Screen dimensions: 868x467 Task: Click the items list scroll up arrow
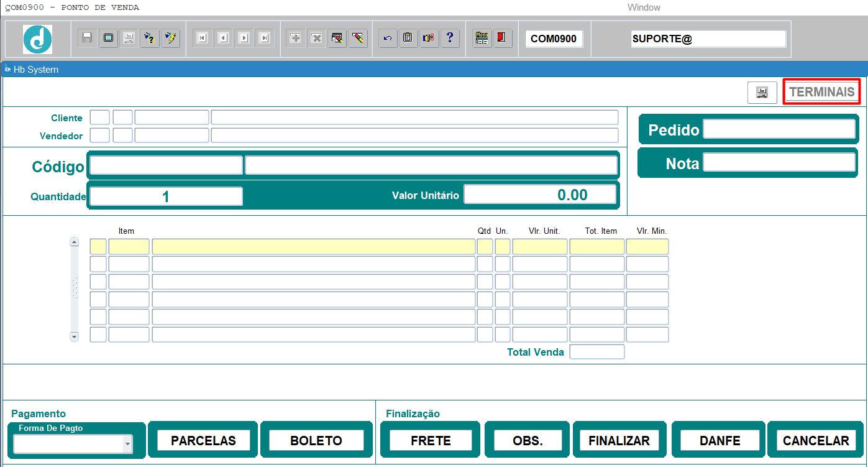tap(75, 242)
